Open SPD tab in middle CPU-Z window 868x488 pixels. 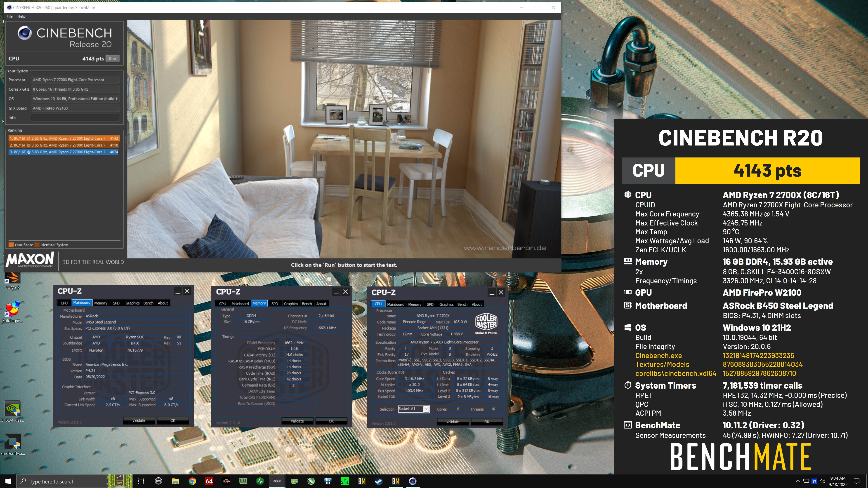point(275,303)
